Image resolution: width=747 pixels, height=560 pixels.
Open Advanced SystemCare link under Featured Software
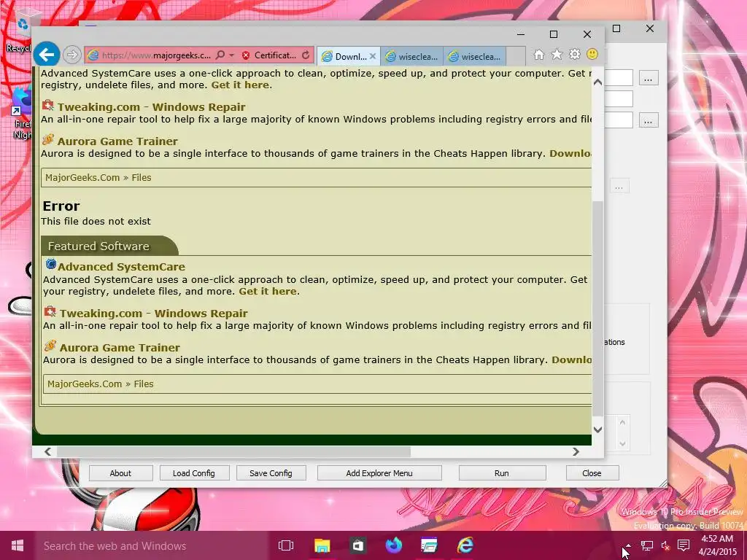coord(122,267)
